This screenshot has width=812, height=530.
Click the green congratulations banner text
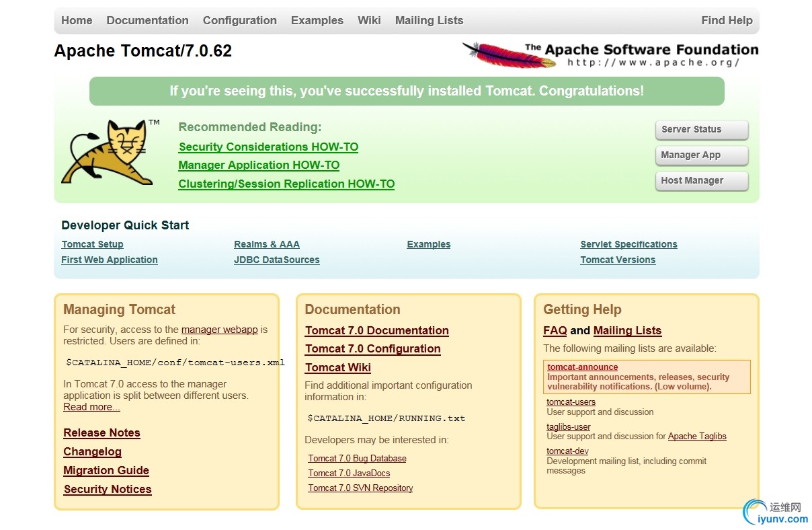point(407,91)
